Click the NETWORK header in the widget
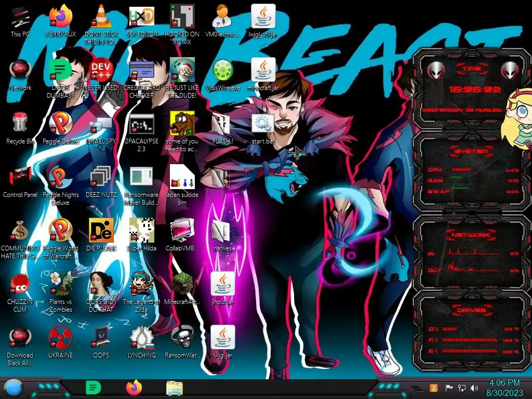 click(x=472, y=234)
